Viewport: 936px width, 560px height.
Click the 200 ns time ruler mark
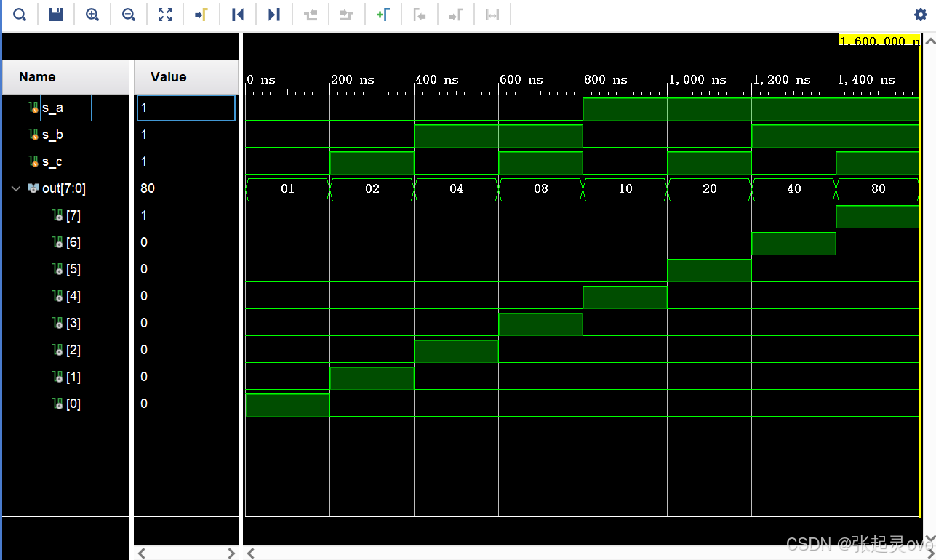point(353,80)
